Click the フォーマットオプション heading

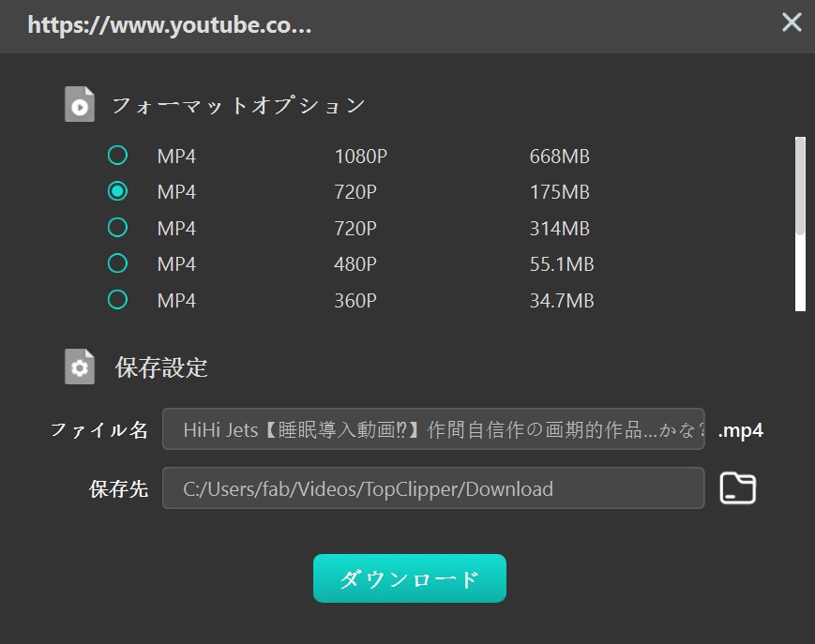coord(238,105)
